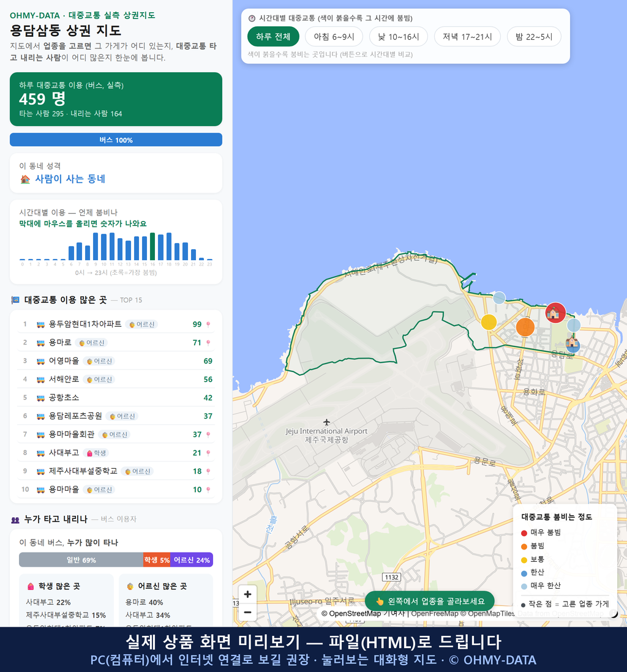The height and width of the screenshot is (672, 627).
Task: Click the yellow circle marker on the map
Action: (489, 322)
